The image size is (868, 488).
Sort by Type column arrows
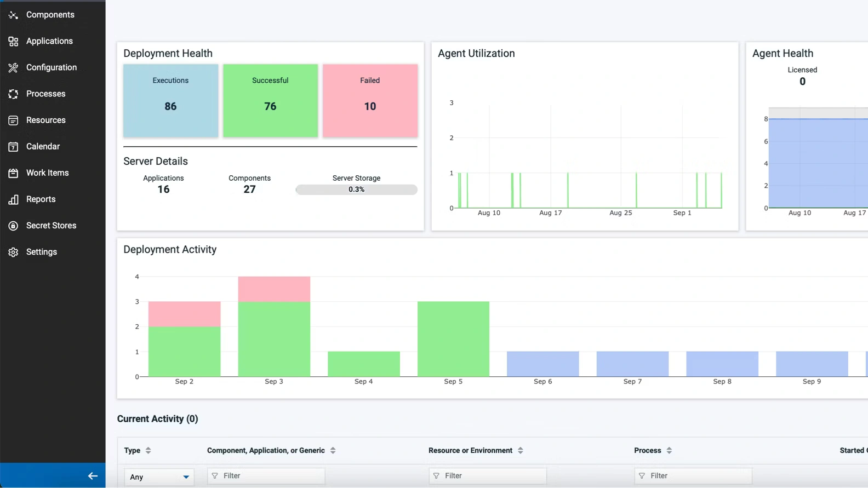point(148,450)
